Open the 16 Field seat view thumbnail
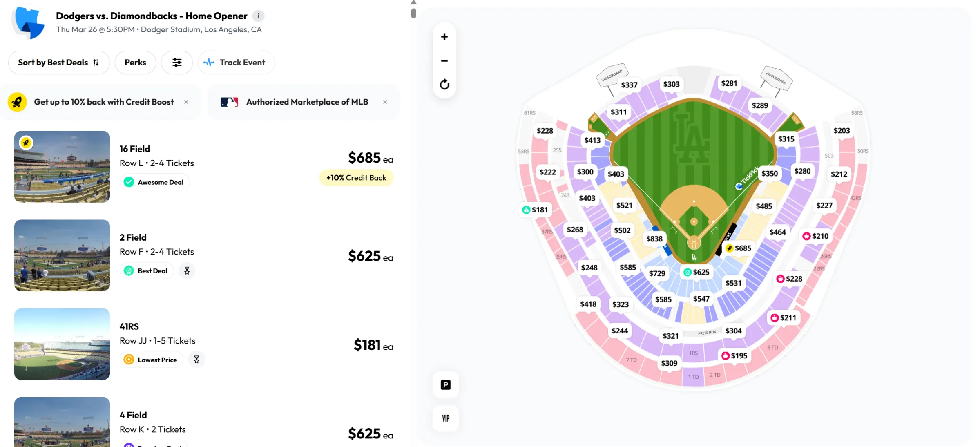 (62, 166)
